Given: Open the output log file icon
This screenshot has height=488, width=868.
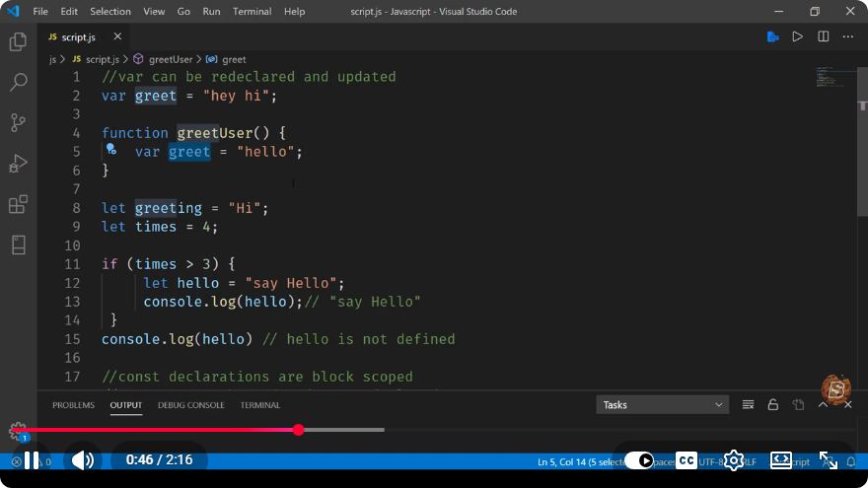Looking at the screenshot, I should point(798,405).
